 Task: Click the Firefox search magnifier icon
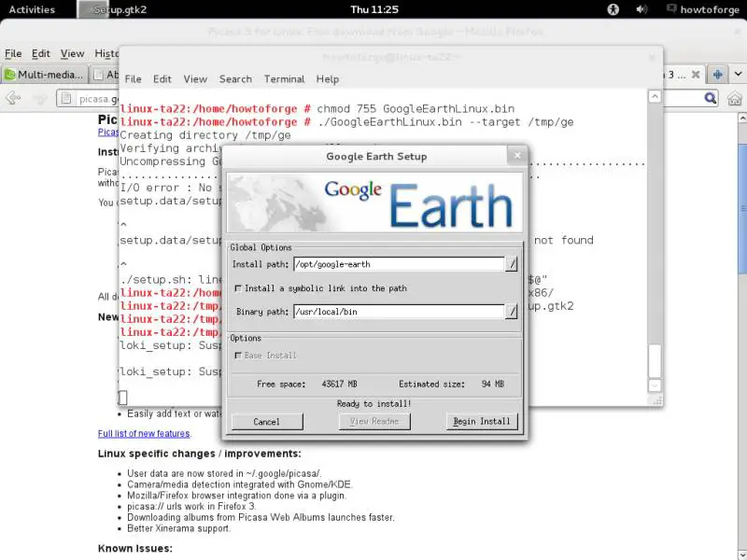[710, 98]
